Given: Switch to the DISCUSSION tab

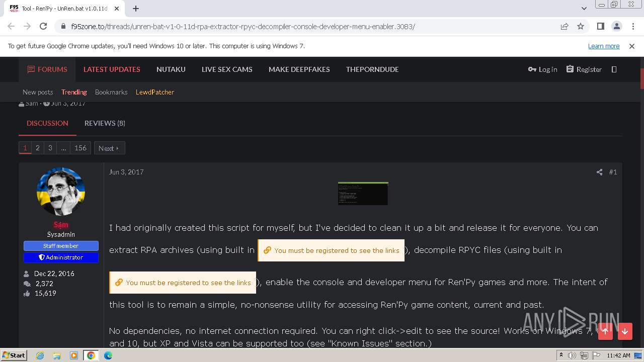Looking at the screenshot, I should click(47, 123).
